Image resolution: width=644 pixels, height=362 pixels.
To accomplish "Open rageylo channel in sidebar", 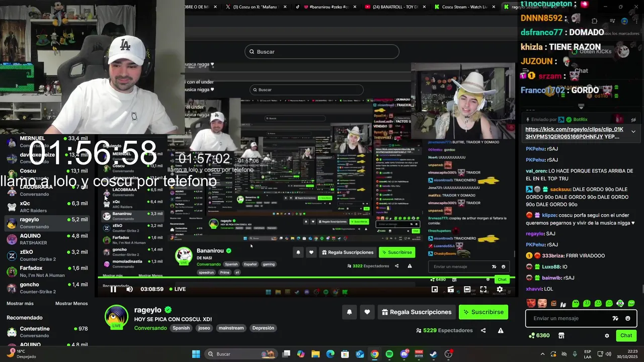I will pos(46,223).
